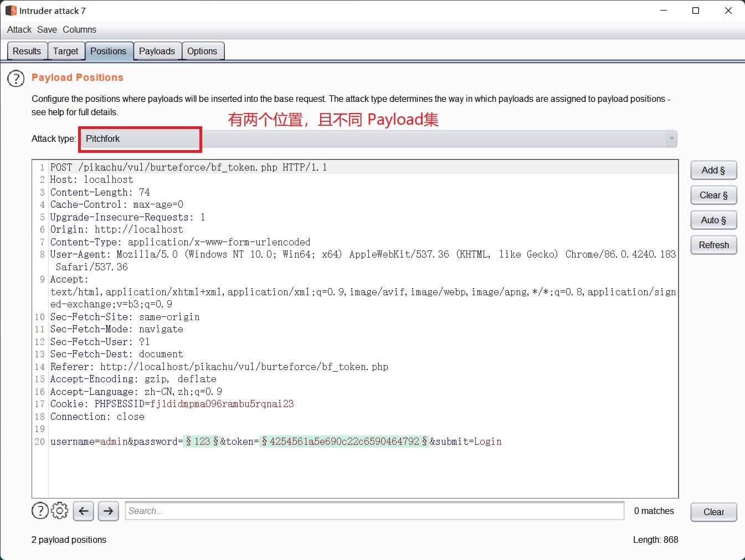Go to next search match arrow
Screen dimensions: 745x560
click(x=109, y=511)
